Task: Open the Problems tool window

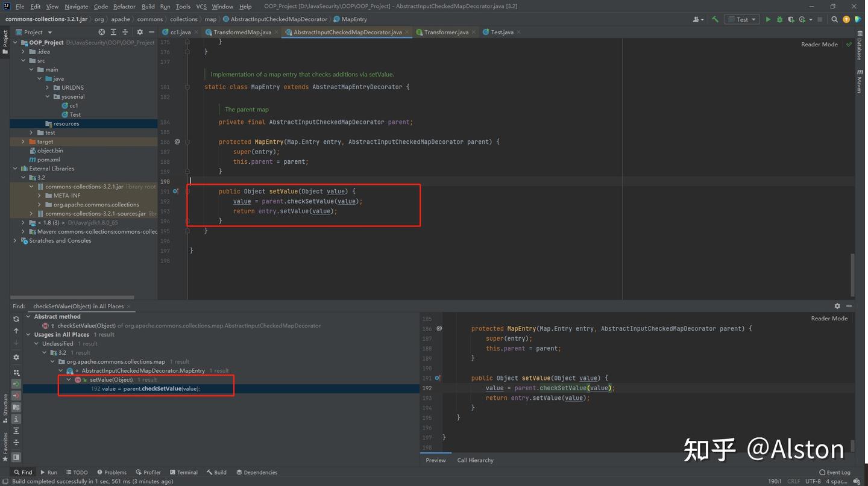Action: click(x=112, y=473)
